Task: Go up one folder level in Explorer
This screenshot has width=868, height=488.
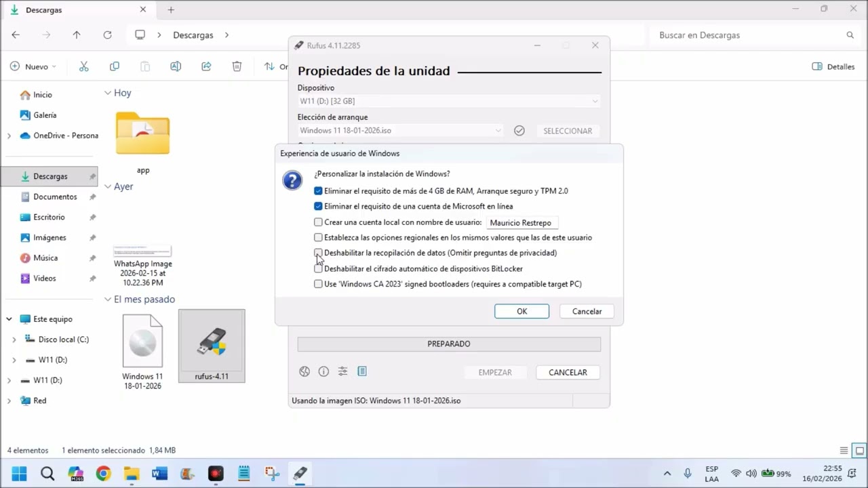Action: (x=77, y=35)
